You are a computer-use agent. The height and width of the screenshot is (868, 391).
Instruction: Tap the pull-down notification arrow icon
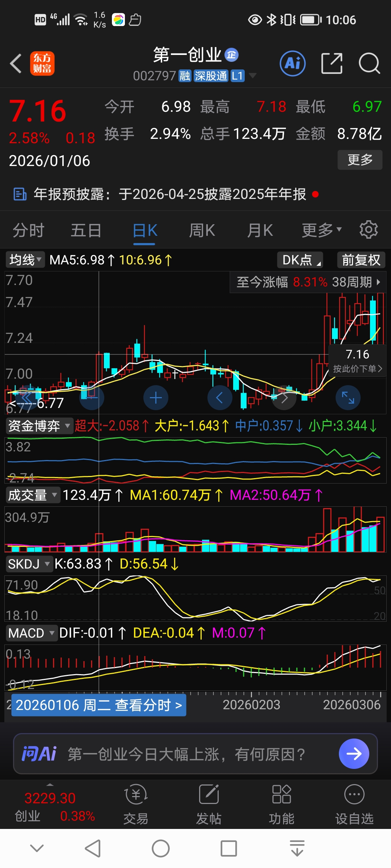(x=297, y=848)
